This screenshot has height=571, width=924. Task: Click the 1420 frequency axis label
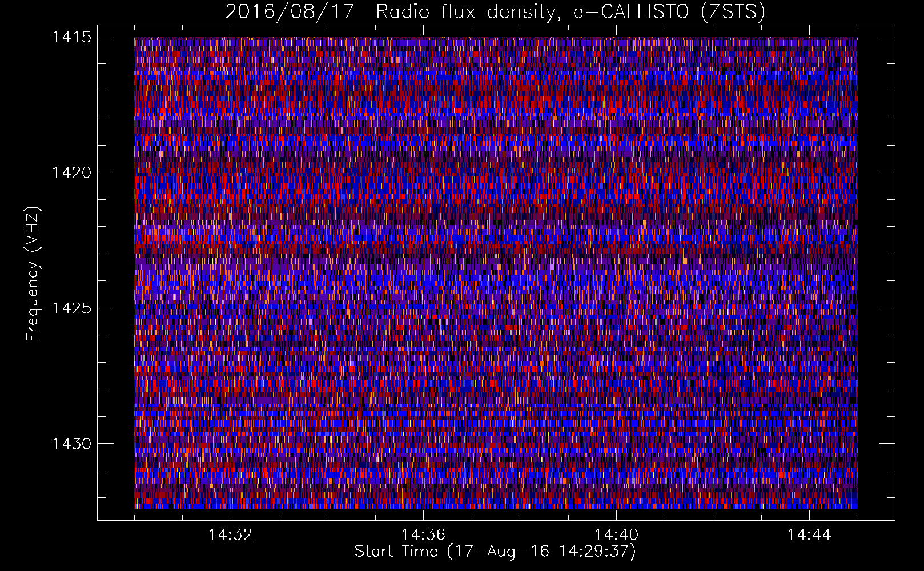pyautogui.click(x=71, y=172)
